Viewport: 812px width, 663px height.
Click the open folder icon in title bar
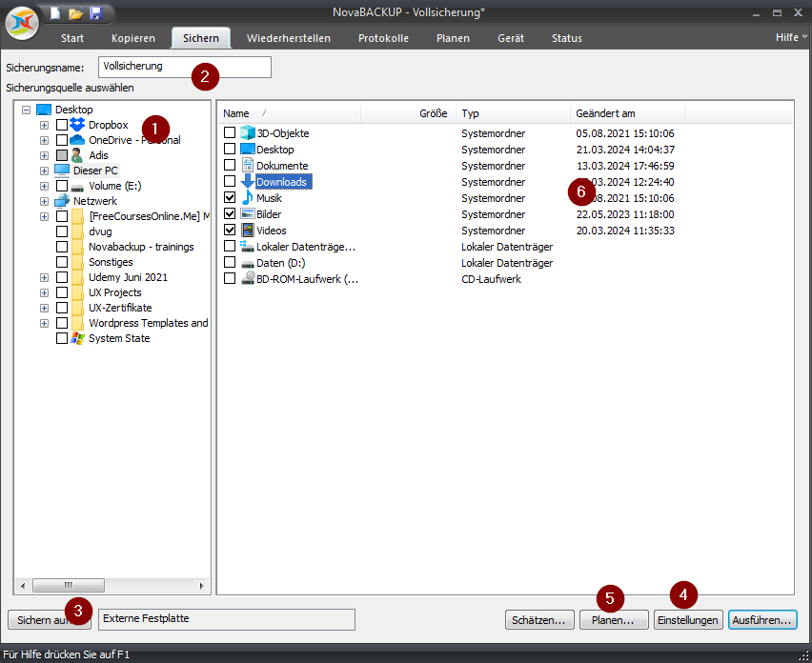tap(75, 13)
